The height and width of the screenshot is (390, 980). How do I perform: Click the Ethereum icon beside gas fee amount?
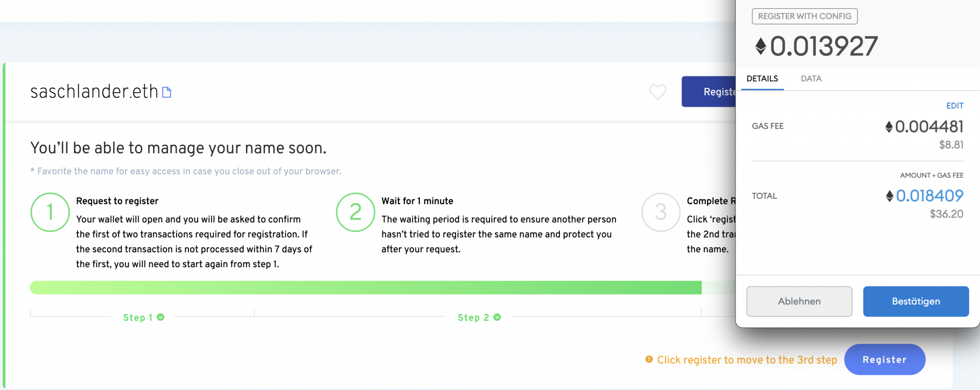click(889, 127)
